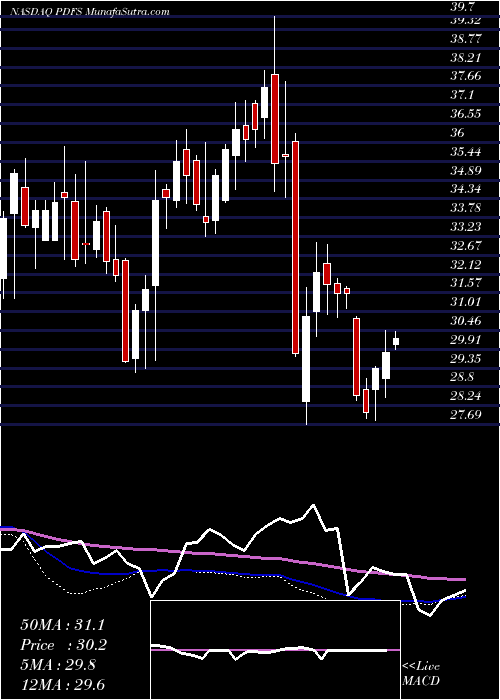
Task: Click the 38.21 price axis label
Action: point(467,58)
